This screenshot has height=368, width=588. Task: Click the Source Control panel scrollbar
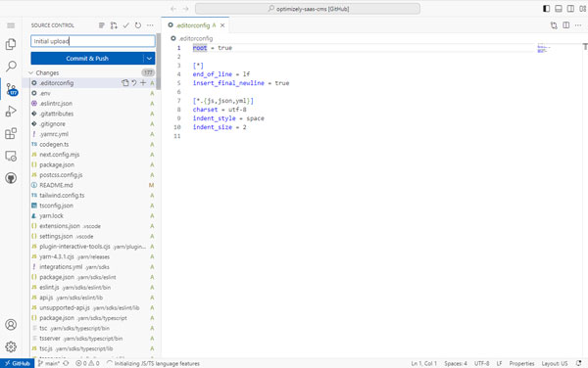pos(159,62)
